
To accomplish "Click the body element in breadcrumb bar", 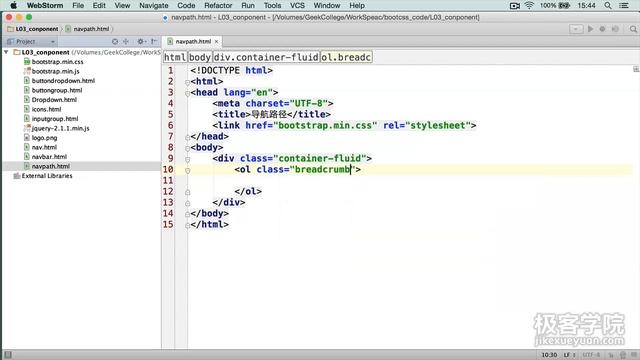I will click(200, 57).
